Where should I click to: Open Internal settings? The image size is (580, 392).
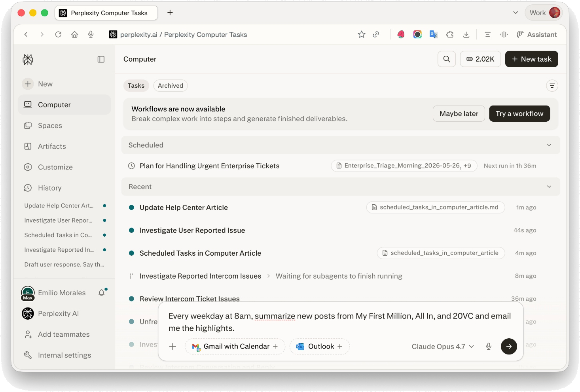tap(64, 355)
